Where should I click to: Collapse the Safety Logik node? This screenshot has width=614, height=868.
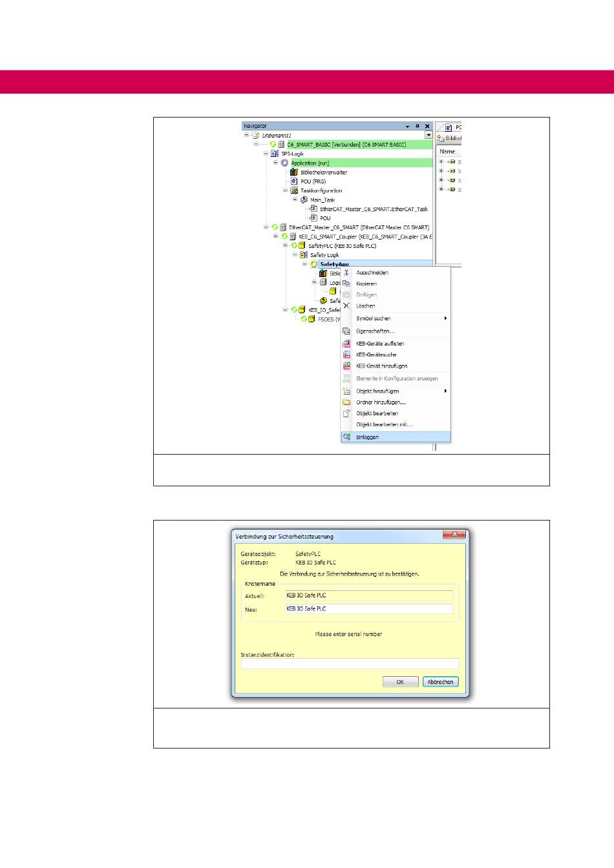(295, 255)
